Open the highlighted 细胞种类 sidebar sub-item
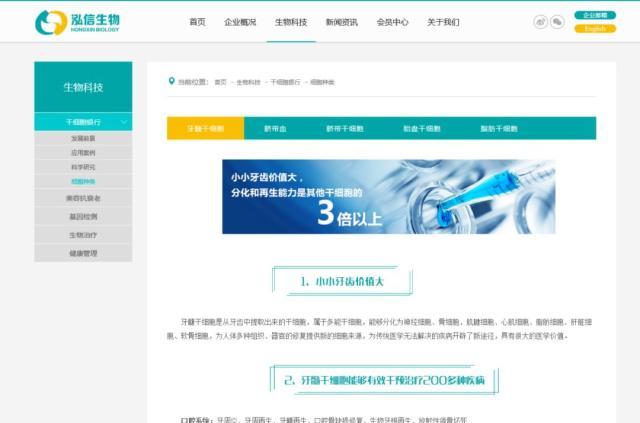Viewport: 640px width, 423px height. tap(83, 181)
